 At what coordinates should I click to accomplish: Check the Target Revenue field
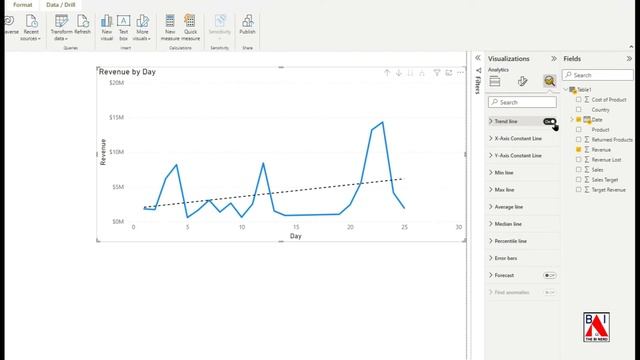[578, 189]
